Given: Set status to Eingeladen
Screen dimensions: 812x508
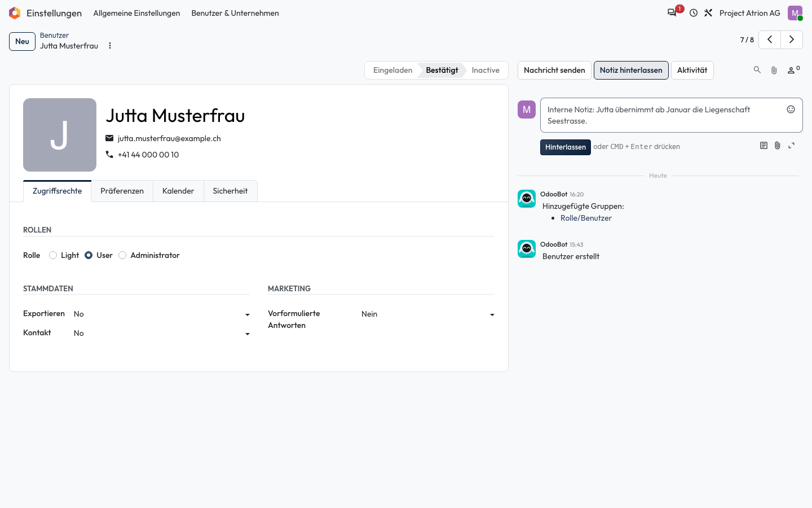Looking at the screenshot, I should 392,70.
